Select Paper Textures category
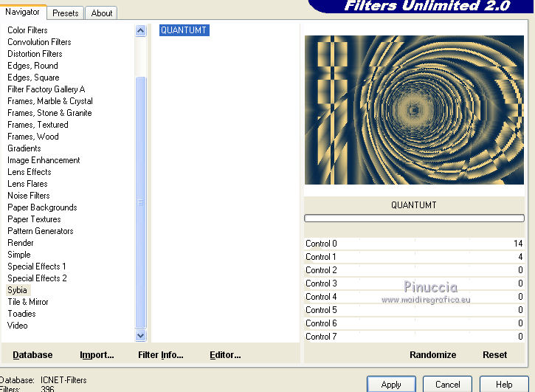 [x=34, y=219]
